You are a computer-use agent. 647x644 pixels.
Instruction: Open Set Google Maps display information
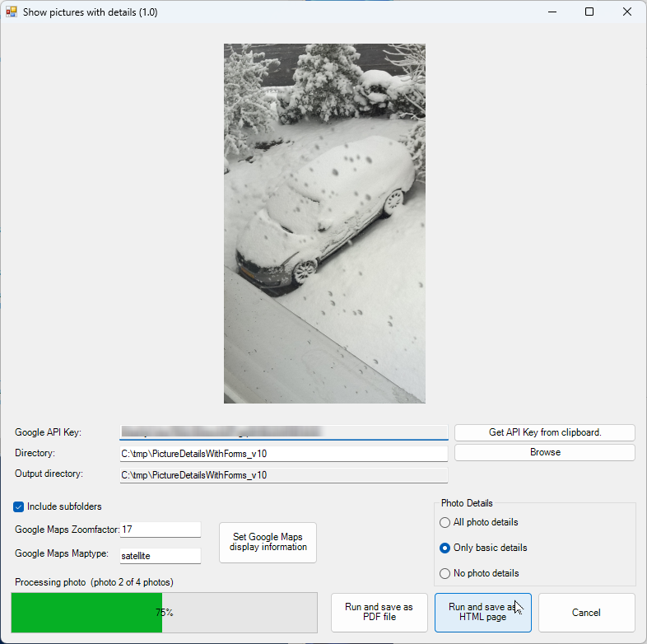(268, 543)
